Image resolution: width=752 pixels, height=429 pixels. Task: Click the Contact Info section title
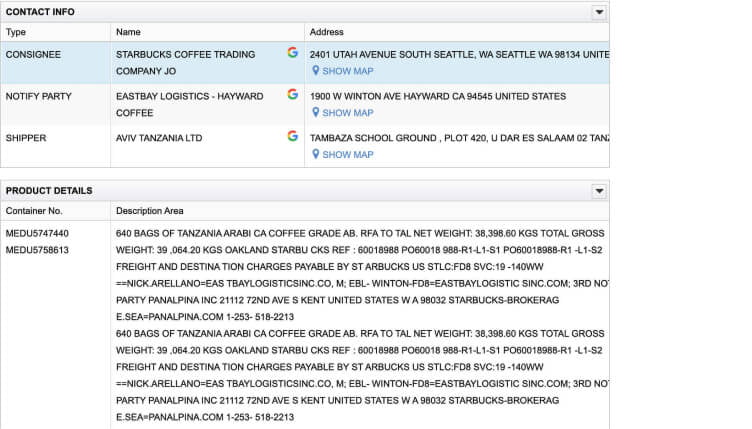coord(40,12)
